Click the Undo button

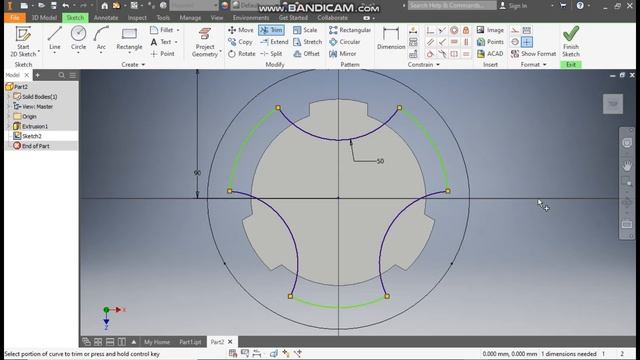66,5
